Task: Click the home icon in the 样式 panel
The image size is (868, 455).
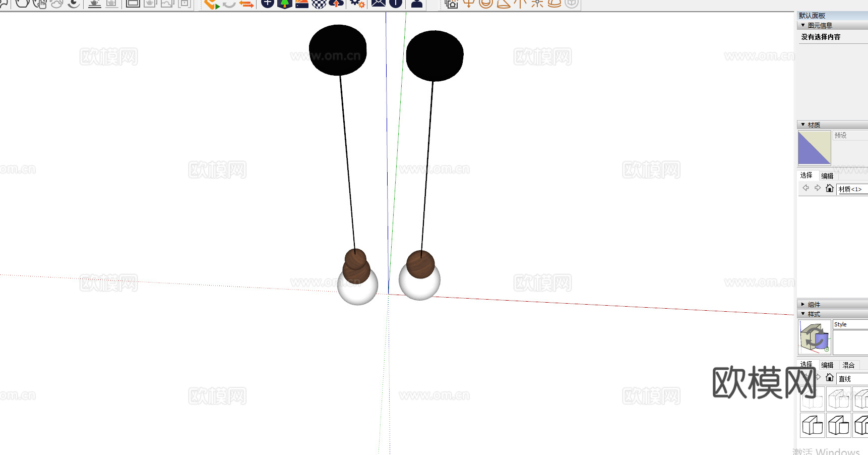Action: click(x=830, y=377)
